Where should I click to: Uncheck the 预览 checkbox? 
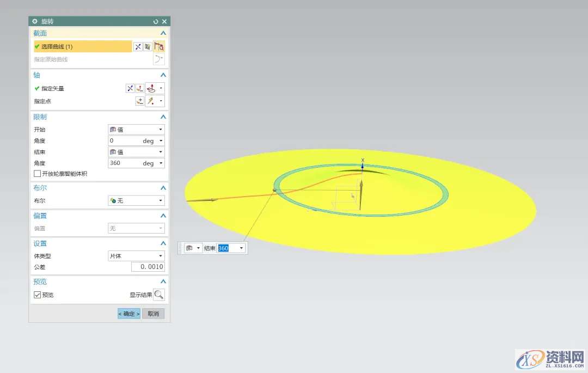point(38,295)
